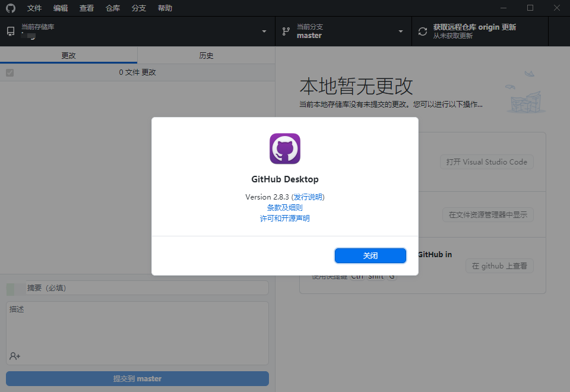Click the 0 文件 更改 label
570x392 pixels.
coord(137,72)
